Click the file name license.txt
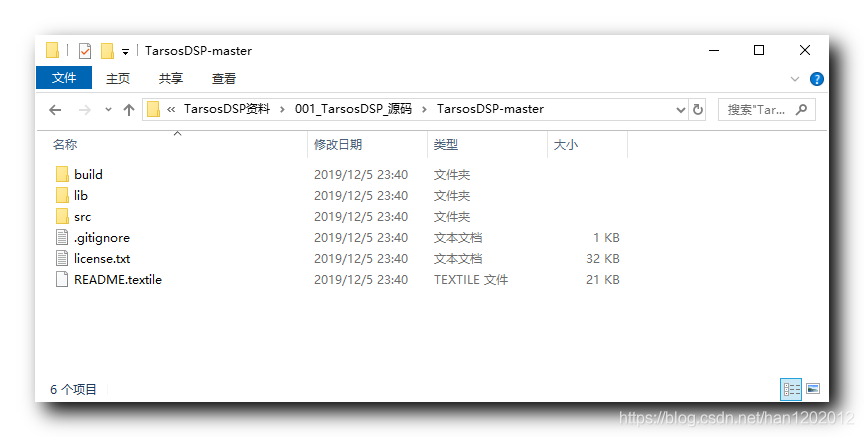This screenshot has height=437, width=864. (x=102, y=258)
